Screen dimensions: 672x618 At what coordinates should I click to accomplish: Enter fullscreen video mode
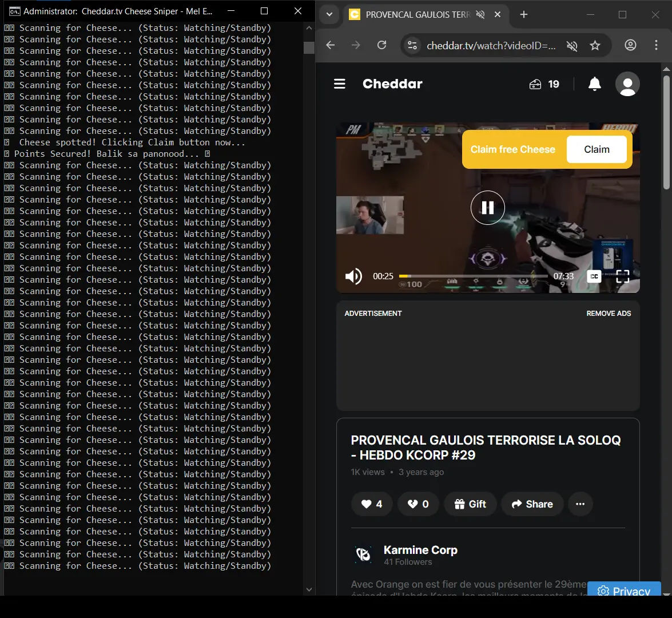pos(622,276)
